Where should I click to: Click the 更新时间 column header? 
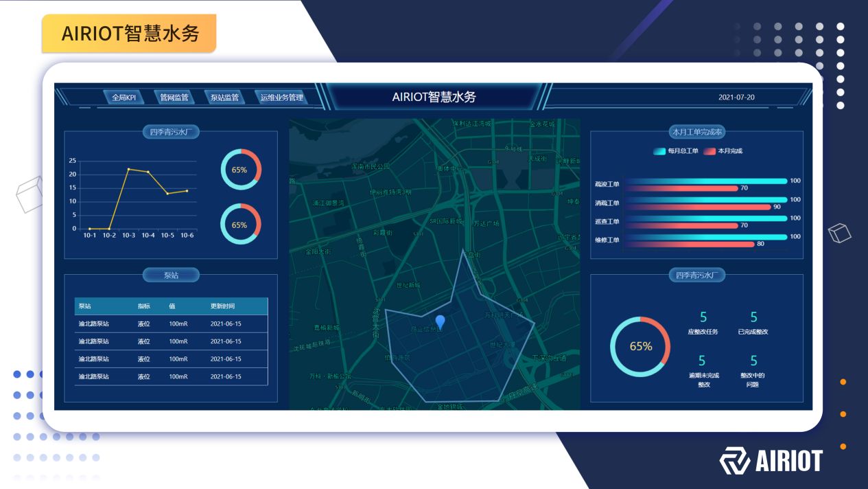pyautogui.click(x=222, y=306)
